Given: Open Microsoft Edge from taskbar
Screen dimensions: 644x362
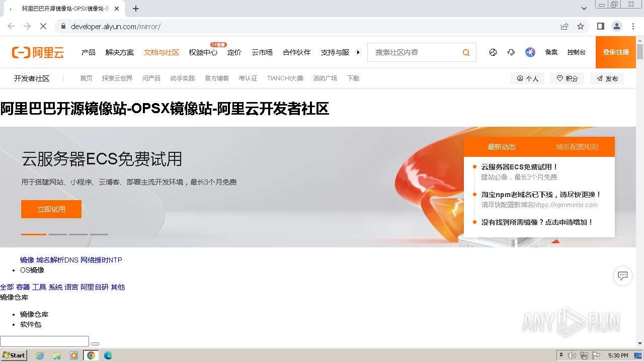Looking at the screenshot, I should point(108,355).
